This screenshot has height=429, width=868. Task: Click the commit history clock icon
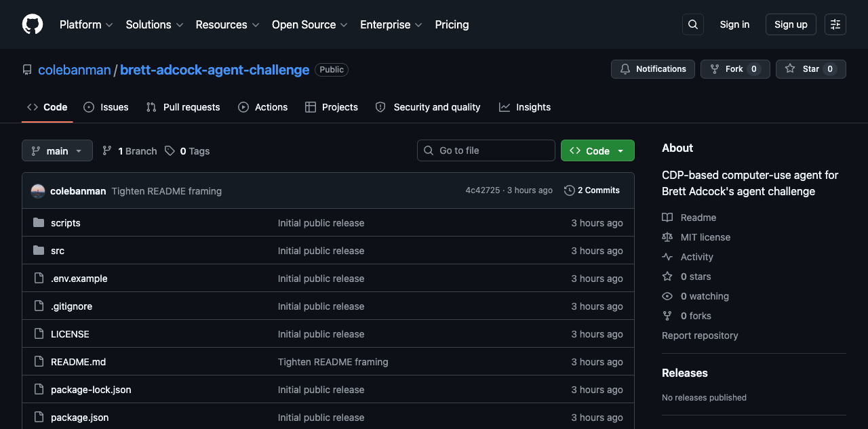(569, 190)
